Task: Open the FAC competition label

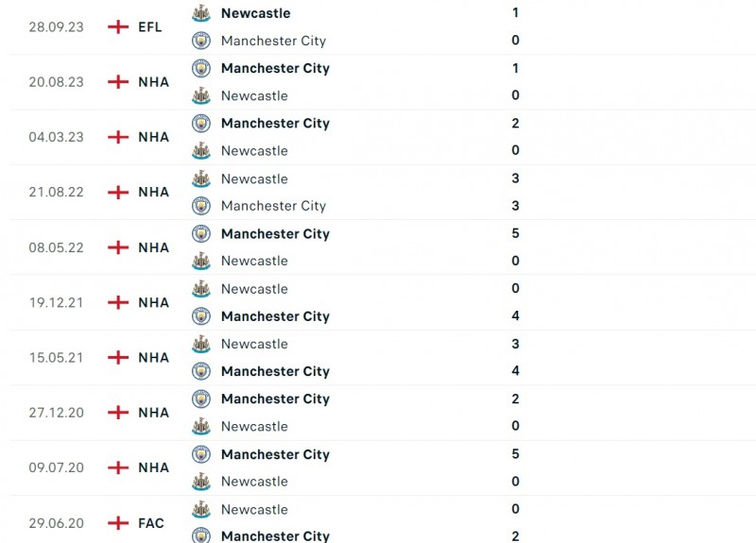Action: tap(150, 523)
